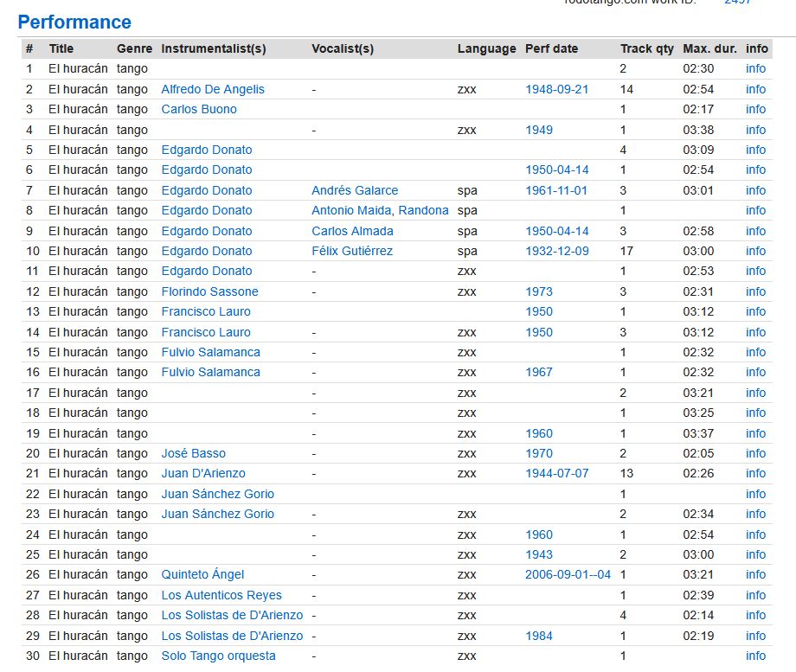Click the 1943 performance date

[x=539, y=554]
